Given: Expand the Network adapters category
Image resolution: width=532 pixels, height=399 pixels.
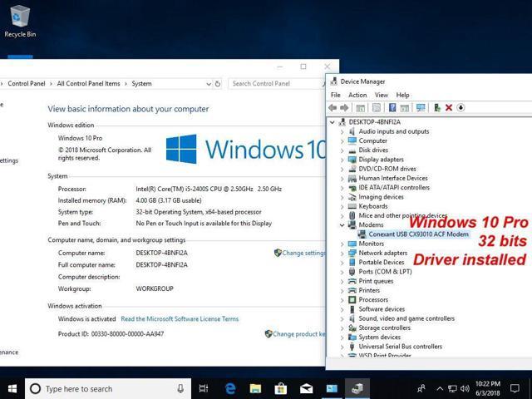Looking at the screenshot, I should coord(342,253).
